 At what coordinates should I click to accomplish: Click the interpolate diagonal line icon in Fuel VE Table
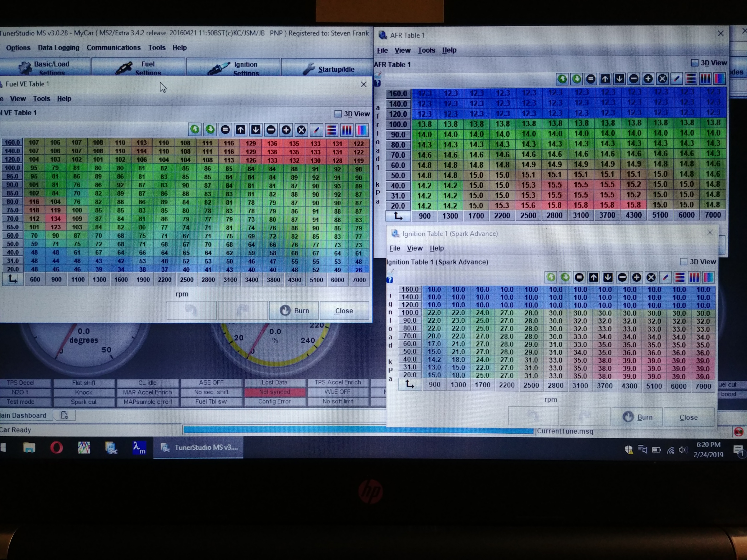pyautogui.click(x=317, y=130)
